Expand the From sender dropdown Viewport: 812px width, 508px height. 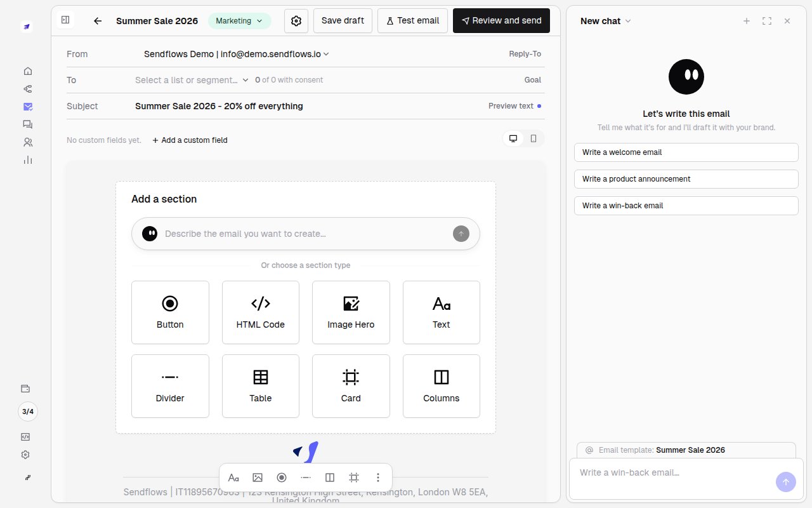click(x=237, y=54)
